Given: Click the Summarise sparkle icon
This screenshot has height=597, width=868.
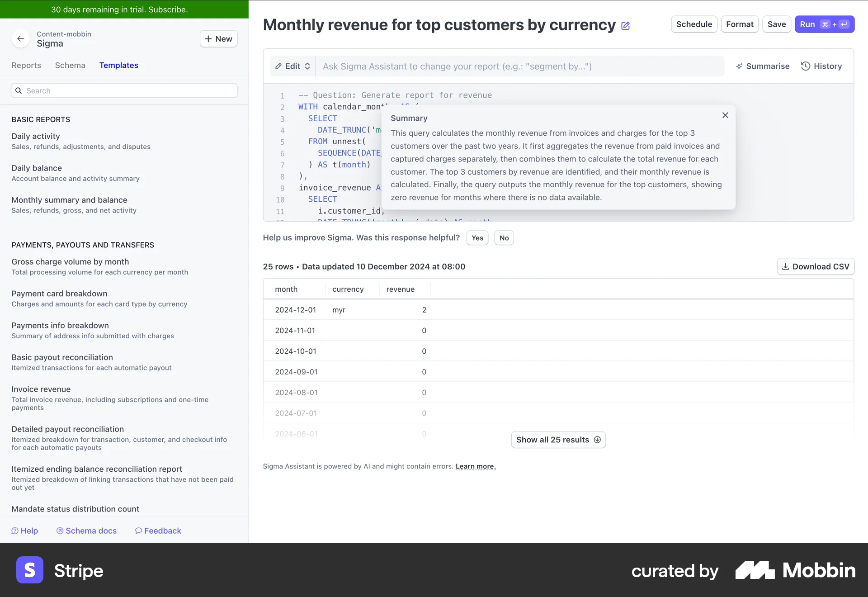Looking at the screenshot, I should tap(740, 66).
